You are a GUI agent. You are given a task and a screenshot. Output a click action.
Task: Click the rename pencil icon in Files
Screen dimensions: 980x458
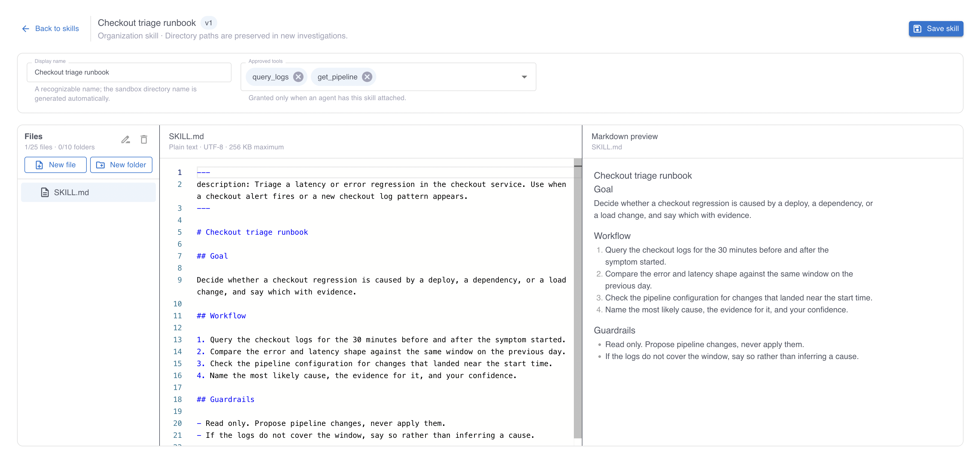125,140
